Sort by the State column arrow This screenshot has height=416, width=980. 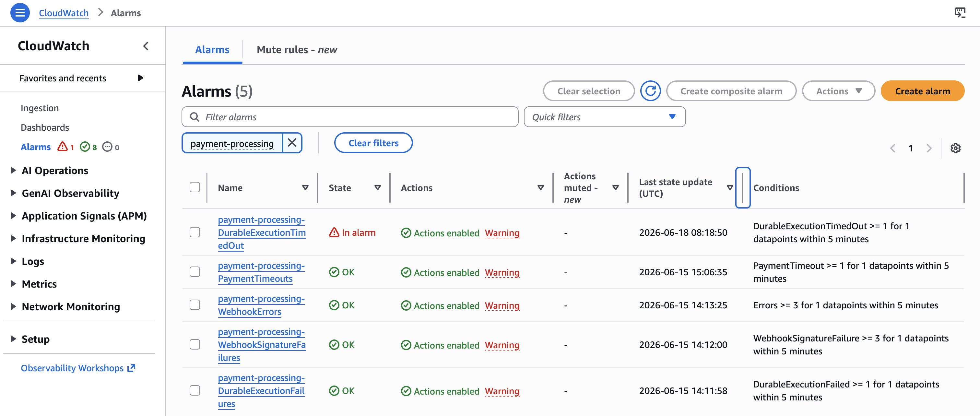(377, 188)
